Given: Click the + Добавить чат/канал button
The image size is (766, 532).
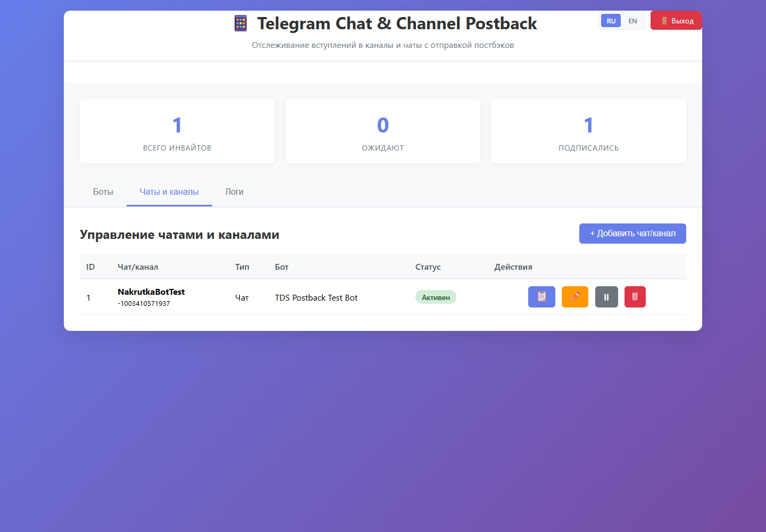Looking at the screenshot, I should pos(632,234).
